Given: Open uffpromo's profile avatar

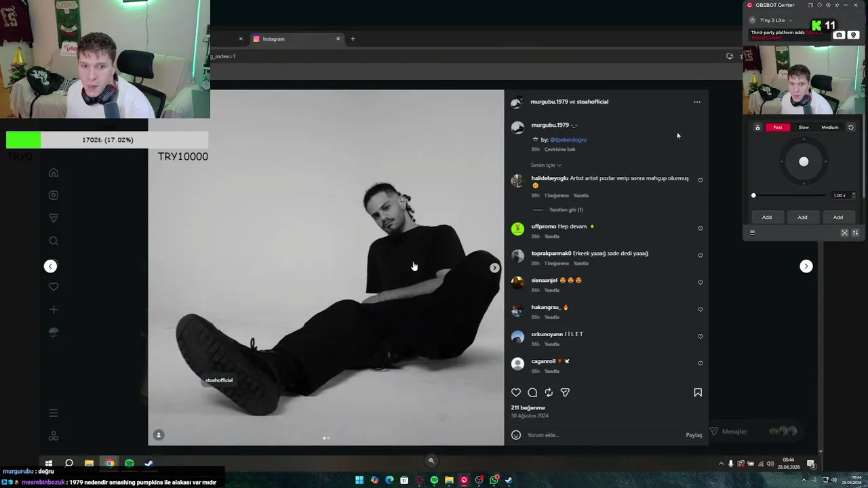Looking at the screenshot, I should pos(517,229).
